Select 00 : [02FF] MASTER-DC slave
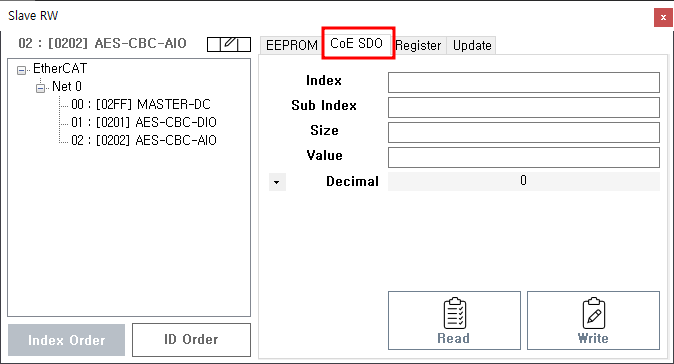 (x=141, y=104)
